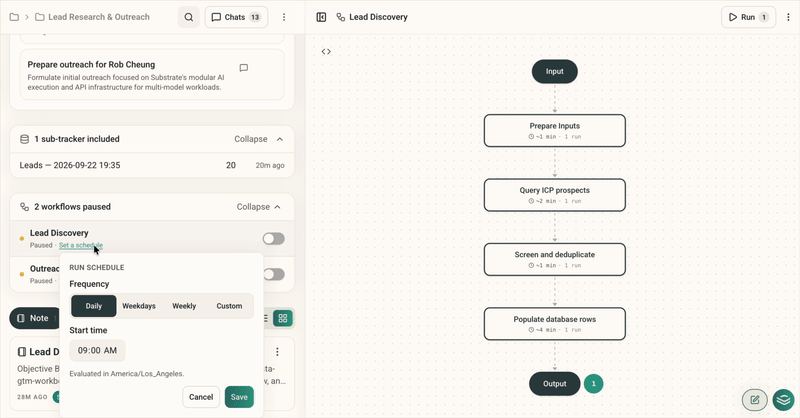
Task: Show code view brackets icon
Action: (x=326, y=52)
